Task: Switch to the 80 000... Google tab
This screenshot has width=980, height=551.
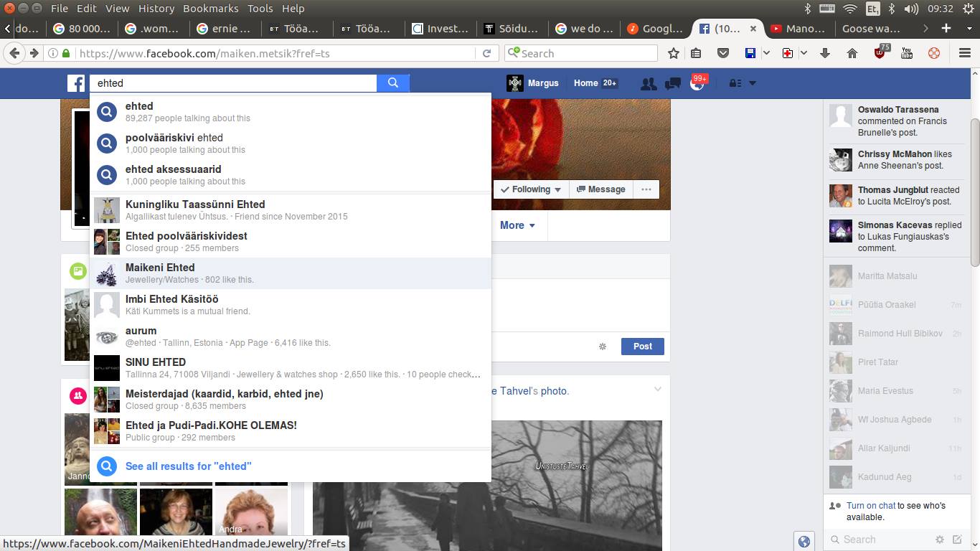Action: (83, 29)
